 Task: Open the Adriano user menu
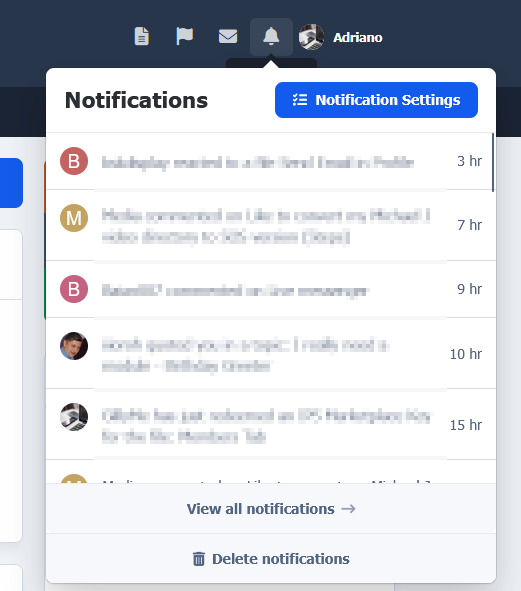tap(357, 37)
